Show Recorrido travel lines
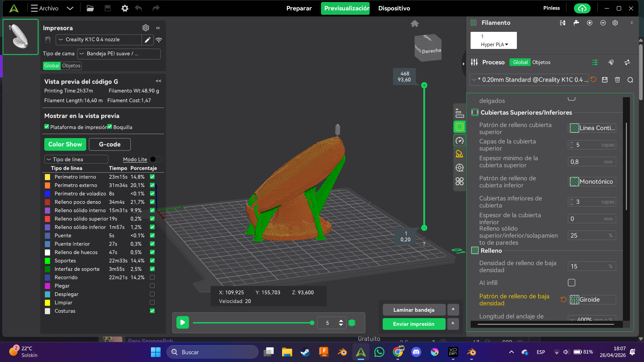This screenshot has height=362, width=644. [152, 277]
